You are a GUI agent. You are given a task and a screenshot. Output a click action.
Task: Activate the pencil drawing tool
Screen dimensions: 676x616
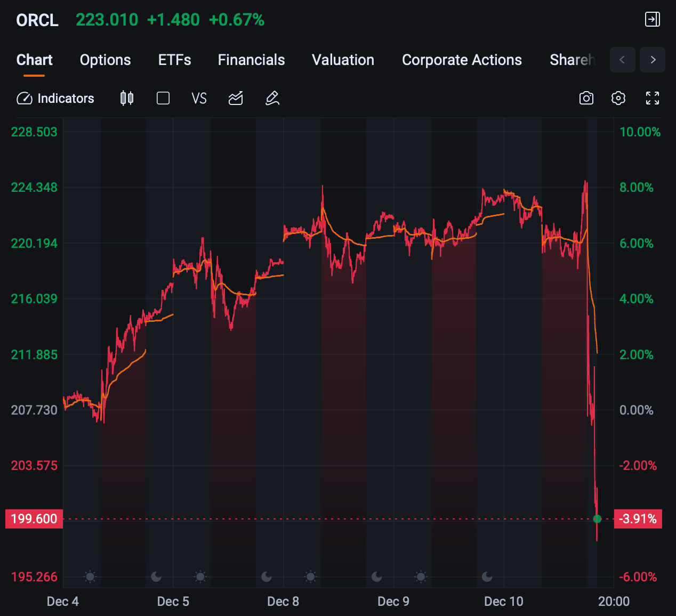point(272,98)
